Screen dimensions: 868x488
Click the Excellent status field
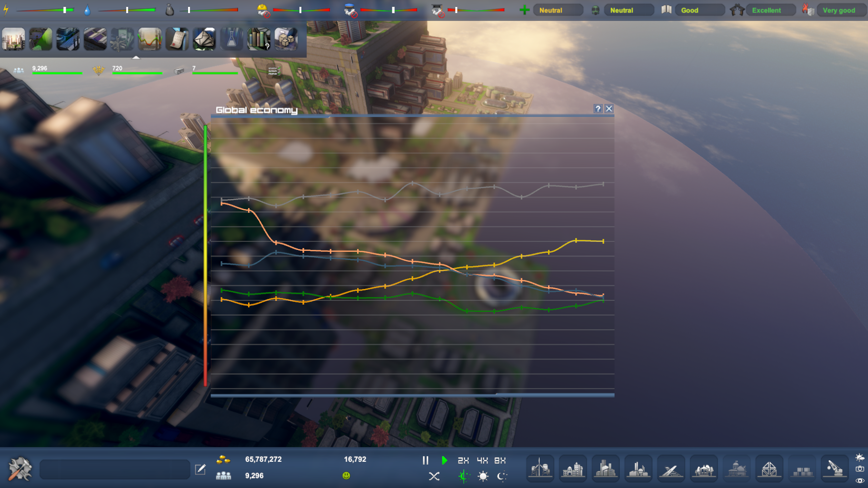(771, 10)
